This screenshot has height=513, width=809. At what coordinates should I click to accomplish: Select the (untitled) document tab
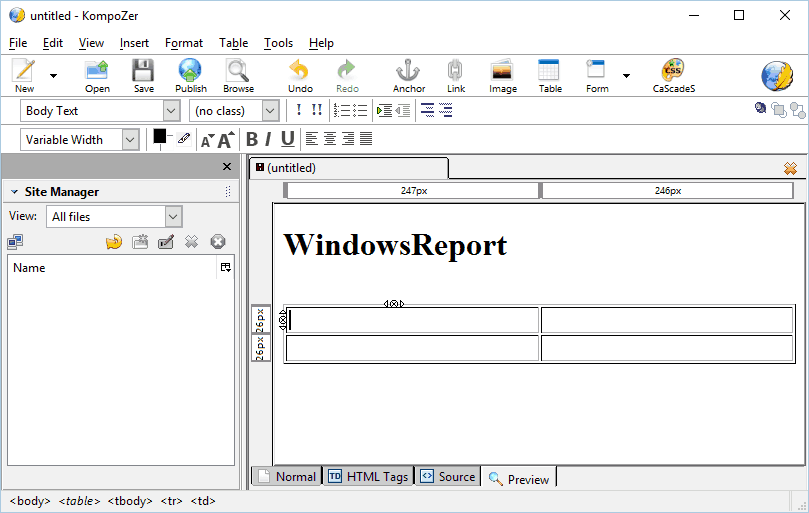[349, 168]
